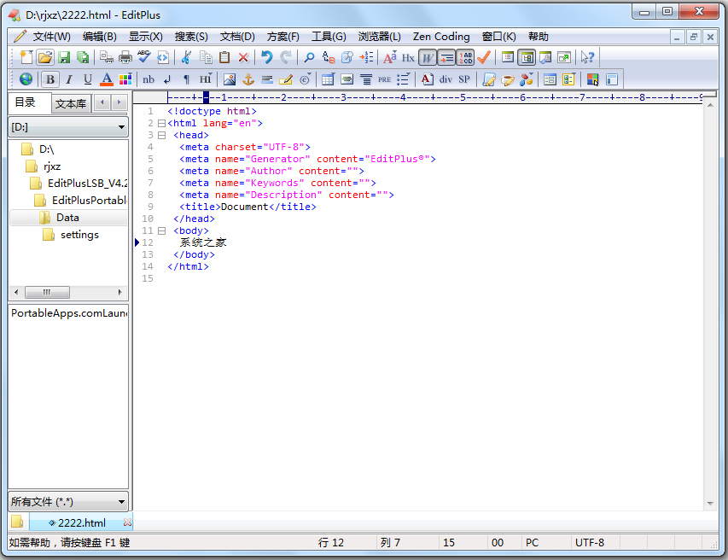Open the hex viewer with Hx icon
Image resolution: width=728 pixels, height=560 pixels.
click(x=410, y=57)
